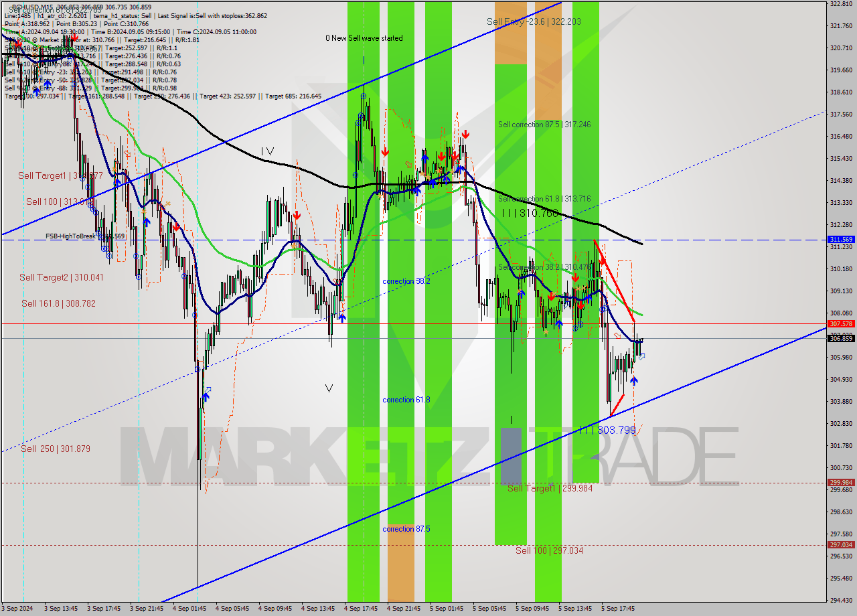Image resolution: width=857 pixels, height=616 pixels.
Task: Select the 'Sell Entry -23.6 | 322.203' label
Action: (x=534, y=21)
